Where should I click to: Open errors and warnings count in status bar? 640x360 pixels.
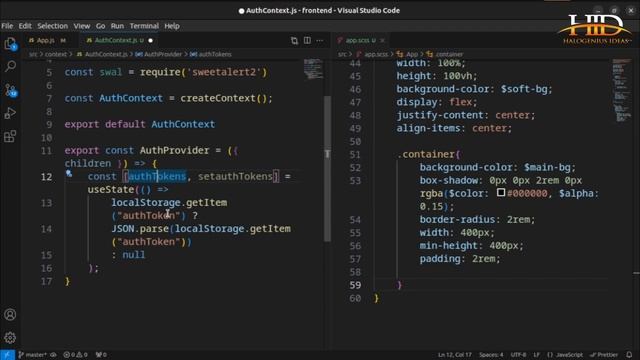click(x=76, y=355)
